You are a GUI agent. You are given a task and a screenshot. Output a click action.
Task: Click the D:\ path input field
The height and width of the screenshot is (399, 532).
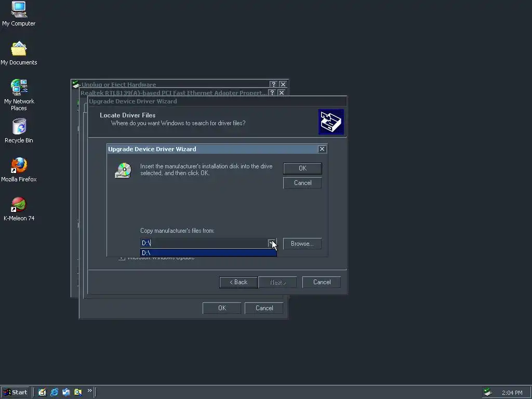[204, 243]
